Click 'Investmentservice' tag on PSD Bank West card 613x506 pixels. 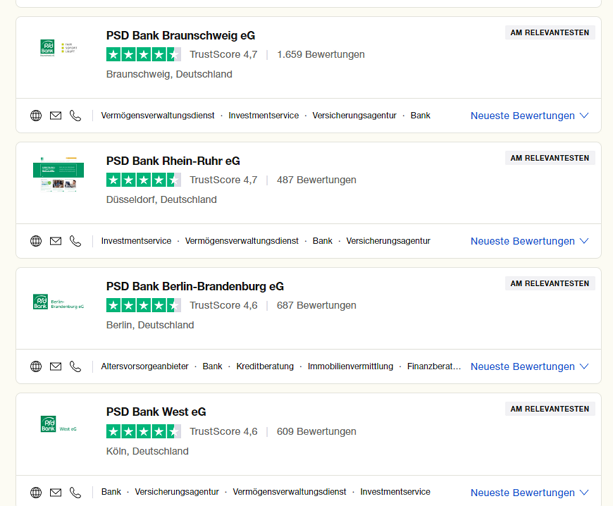395,492
